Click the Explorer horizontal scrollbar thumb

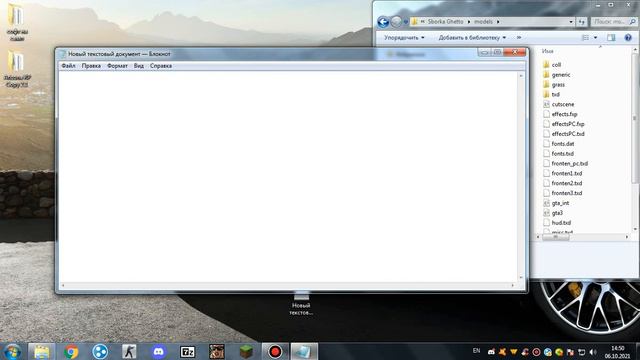[556, 237]
